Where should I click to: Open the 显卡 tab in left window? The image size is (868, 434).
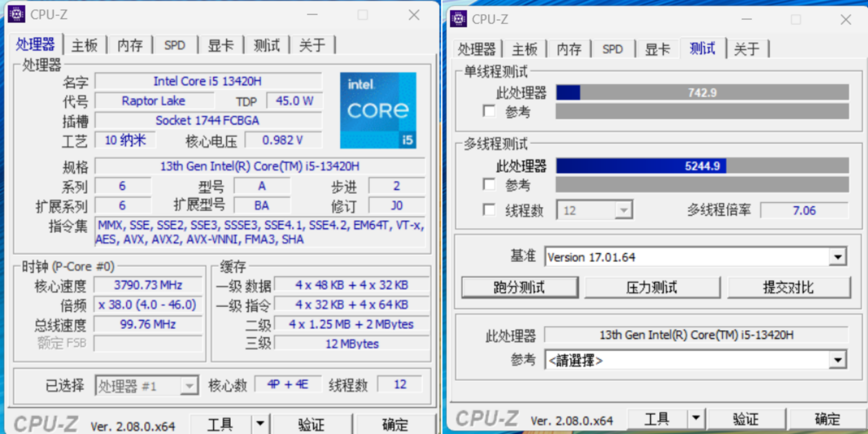[x=221, y=45]
